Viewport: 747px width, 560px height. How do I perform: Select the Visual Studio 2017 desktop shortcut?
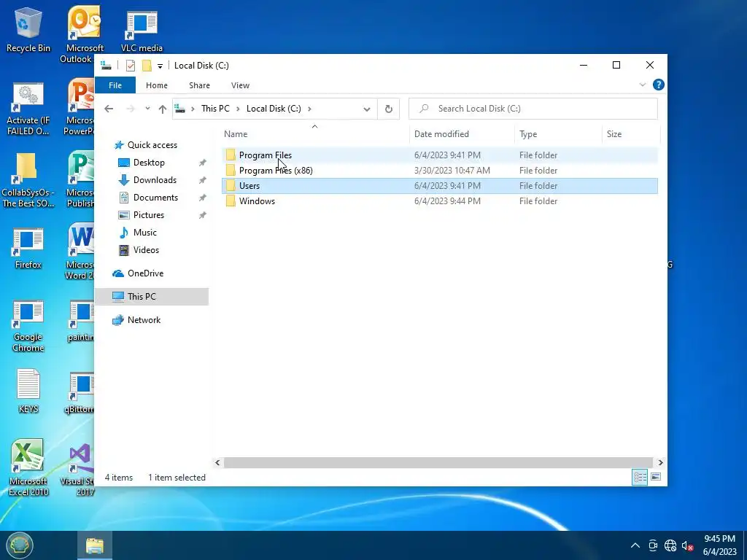[x=79, y=470]
